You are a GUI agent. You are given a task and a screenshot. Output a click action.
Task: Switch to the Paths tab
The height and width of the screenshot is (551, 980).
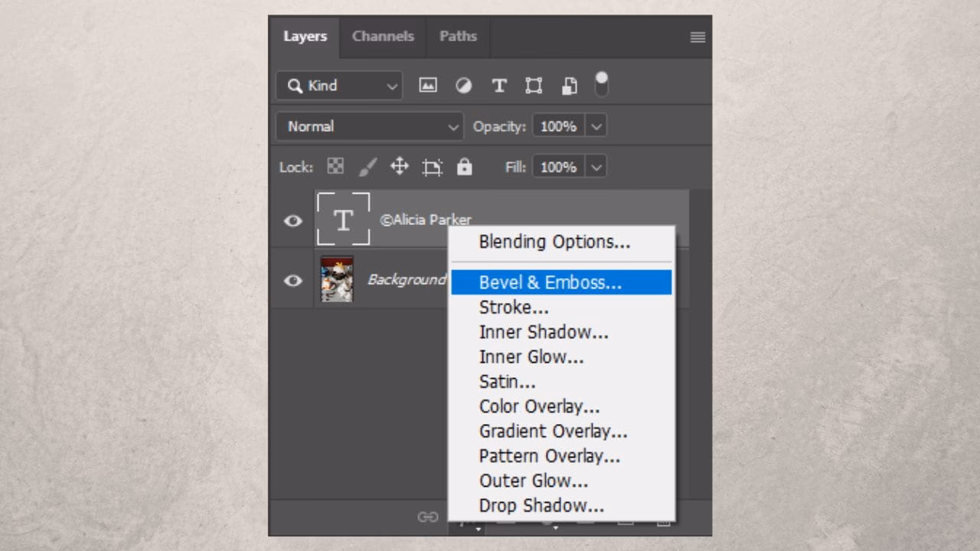[x=457, y=36]
